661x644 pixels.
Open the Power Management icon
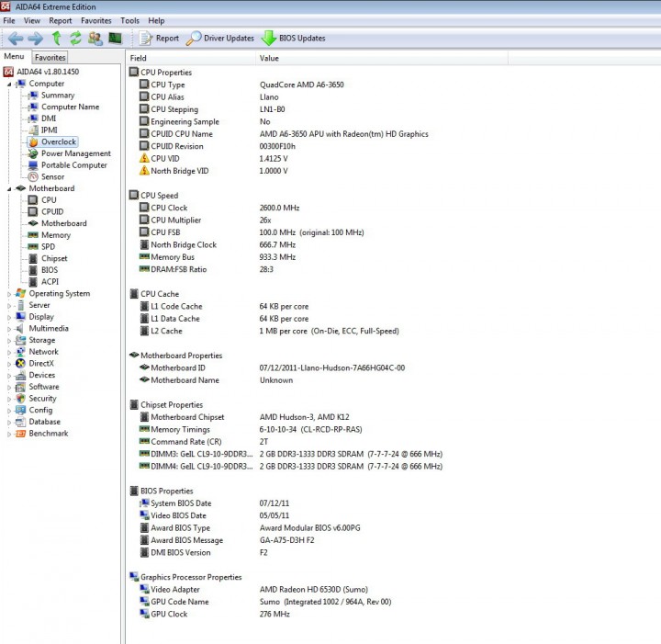tap(33, 153)
